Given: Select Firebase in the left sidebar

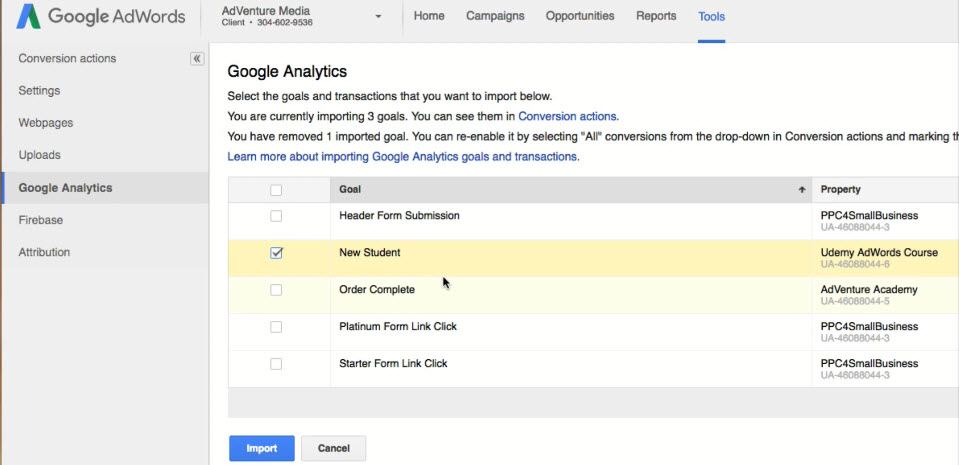Looking at the screenshot, I should 40,220.
